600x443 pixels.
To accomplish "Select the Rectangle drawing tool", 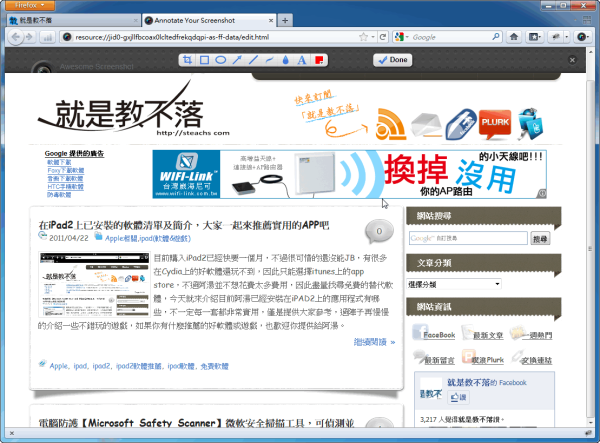I will 204,60.
